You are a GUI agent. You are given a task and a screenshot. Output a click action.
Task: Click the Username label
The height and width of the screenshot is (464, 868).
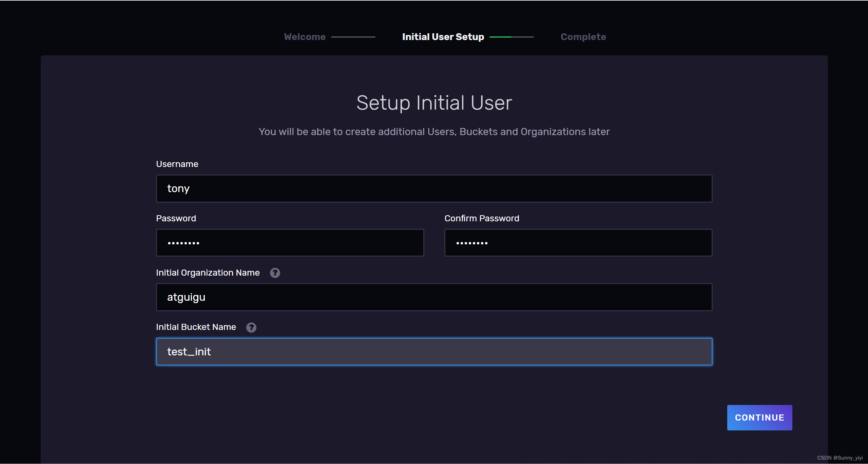point(177,164)
